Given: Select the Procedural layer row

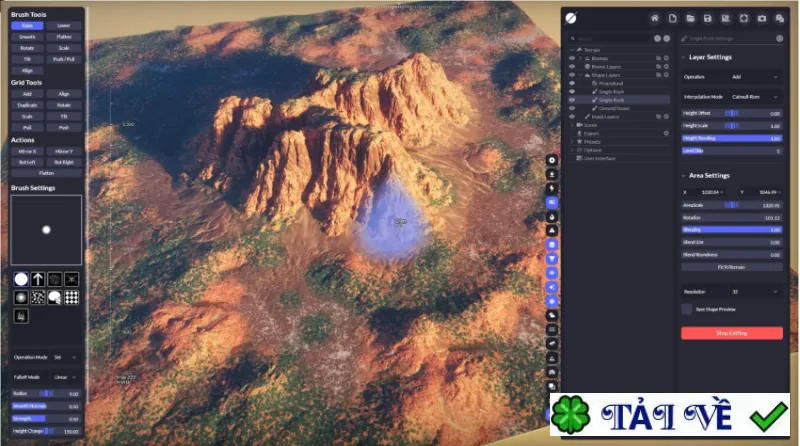Looking at the screenshot, I should [x=611, y=83].
